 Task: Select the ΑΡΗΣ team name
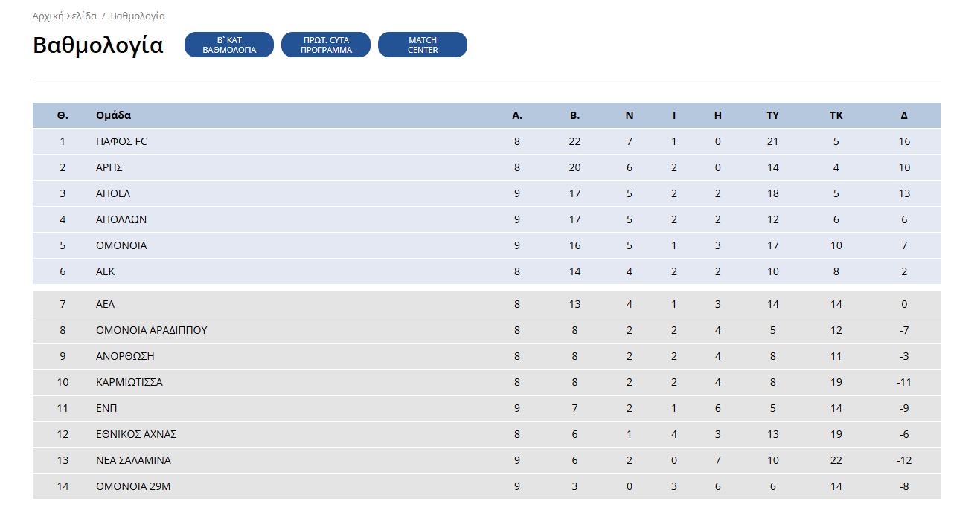109,167
